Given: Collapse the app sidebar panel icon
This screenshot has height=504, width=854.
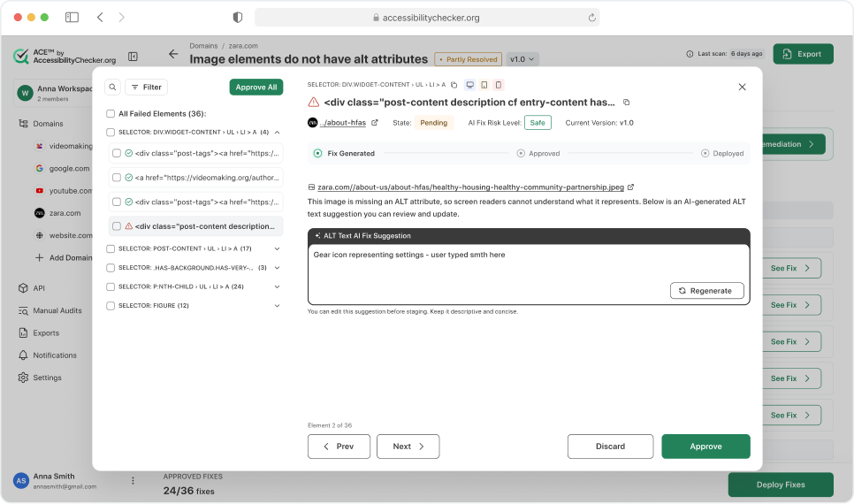Looking at the screenshot, I should [133, 56].
